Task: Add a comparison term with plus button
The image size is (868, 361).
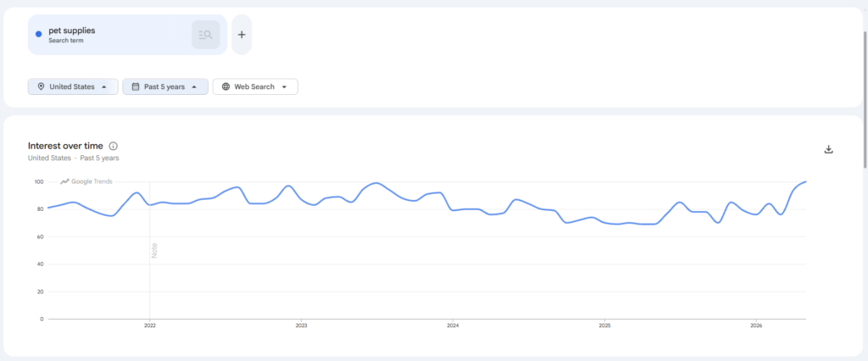Action: coord(242,35)
